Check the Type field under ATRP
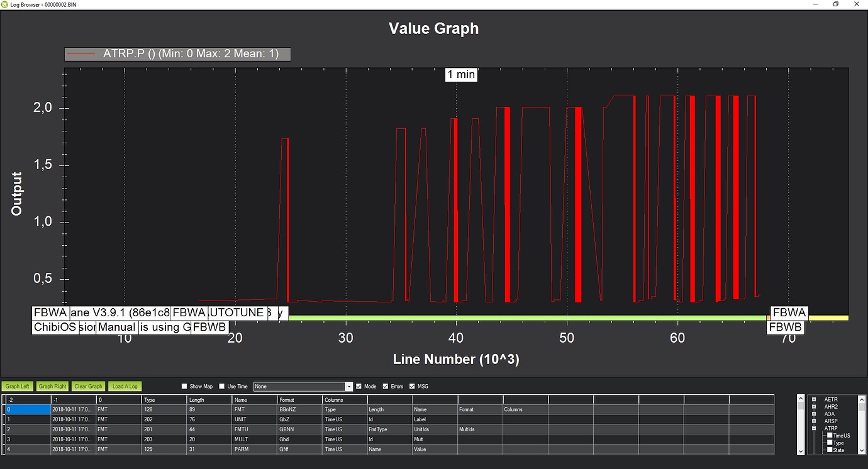Screen dimensions: 868x469 point(830,443)
